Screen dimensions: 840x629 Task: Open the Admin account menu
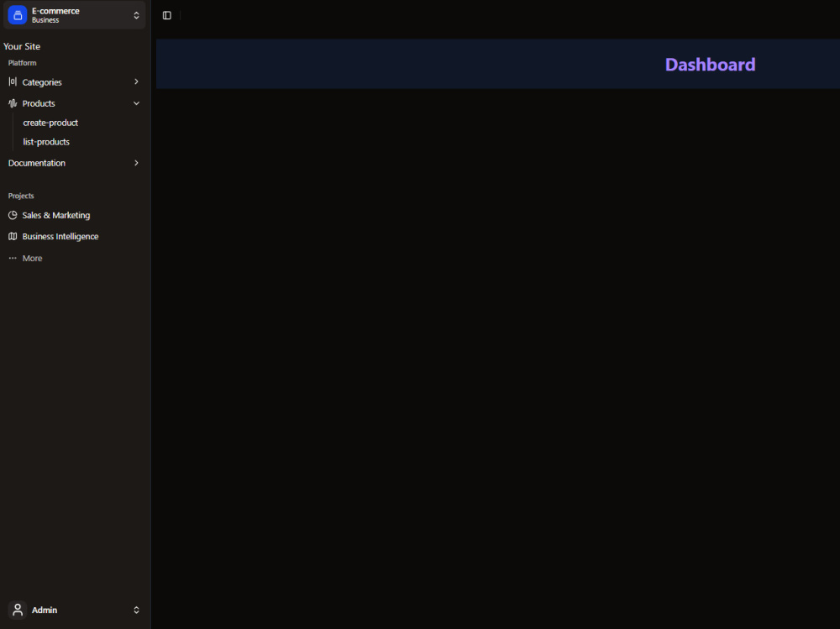point(74,610)
